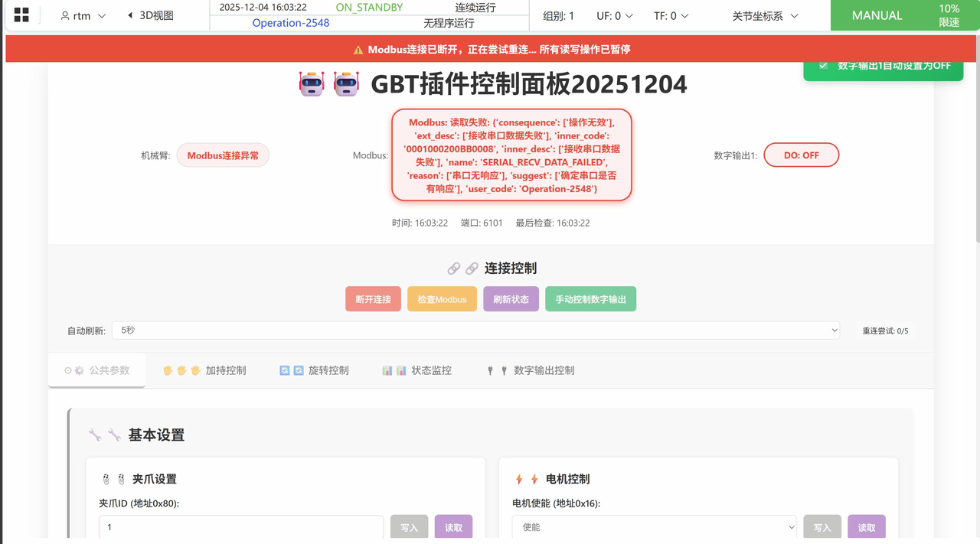Open the 状态监控 tab
Image resolution: width=980 pixels, height=544 pixels.
(416, 370)
